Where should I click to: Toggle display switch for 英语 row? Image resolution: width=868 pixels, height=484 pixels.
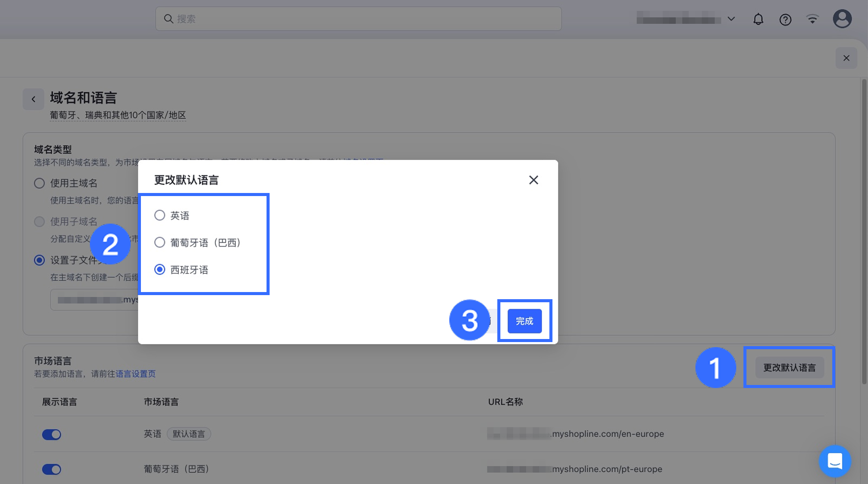(x=52, y=434)
